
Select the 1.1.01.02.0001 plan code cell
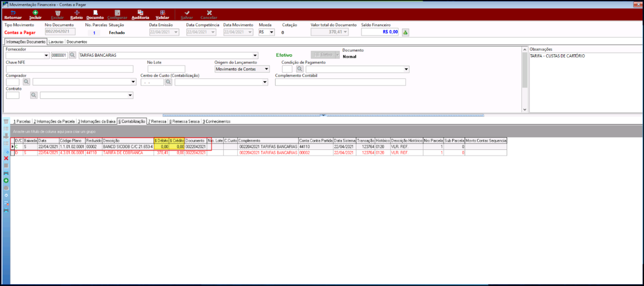click(72, 147)
